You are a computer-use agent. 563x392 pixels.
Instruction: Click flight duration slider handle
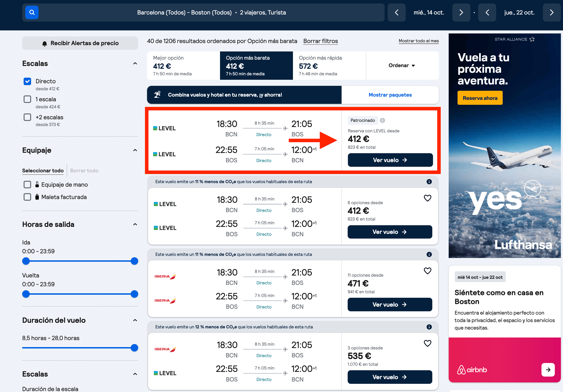pyautogui.click(x=134, y=348)
